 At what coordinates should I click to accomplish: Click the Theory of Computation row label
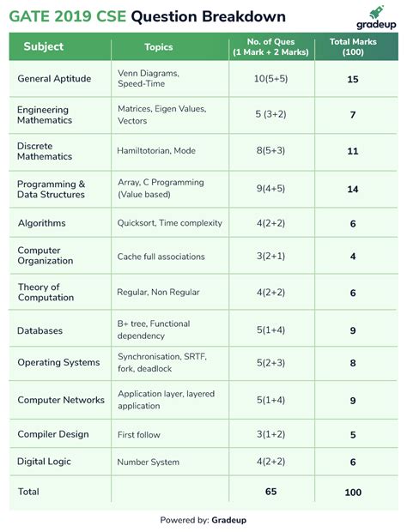pyautogui.click(x=46, y=292)
